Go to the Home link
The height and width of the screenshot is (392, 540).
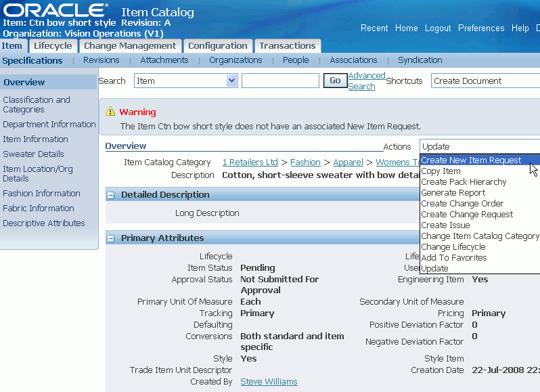(x=407, y=28)
